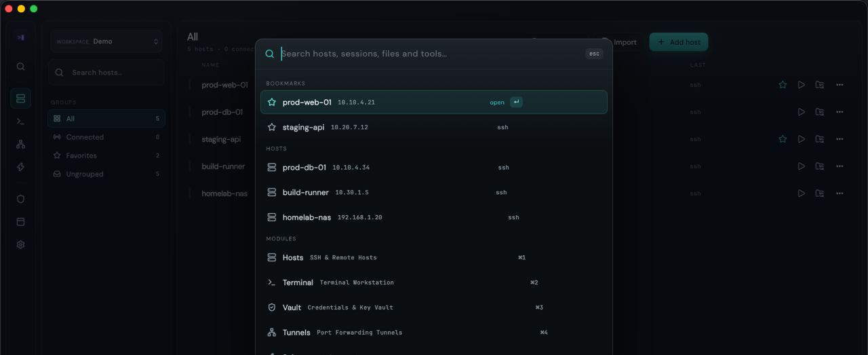Open more options for staging-api row
Image resolution: width=868 pixels, height=355 pixels.
coord(840,139)
